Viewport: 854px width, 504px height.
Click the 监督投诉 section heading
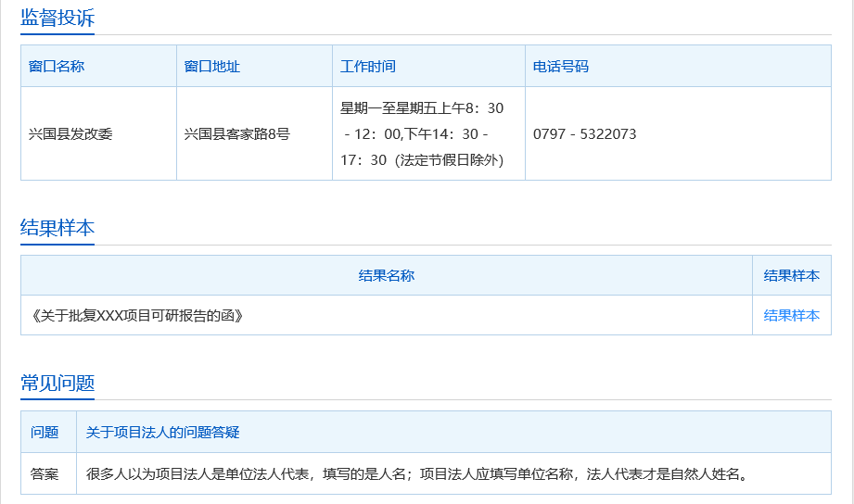click(57, 18)
